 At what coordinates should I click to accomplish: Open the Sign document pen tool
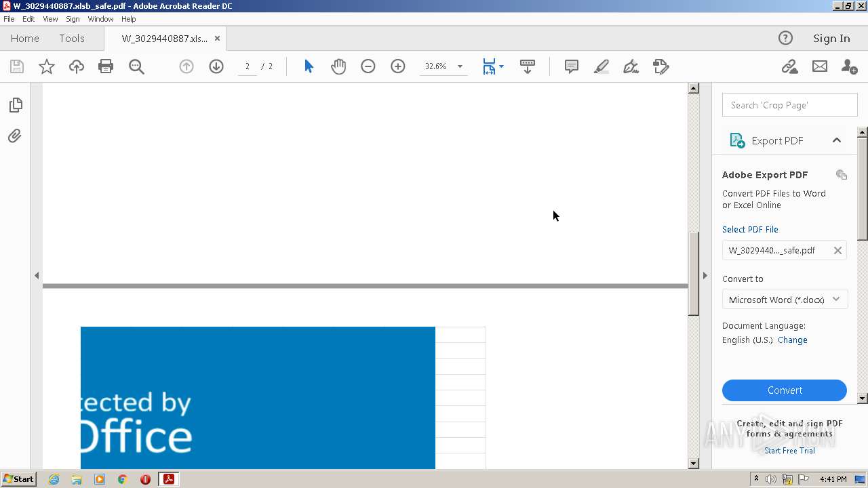tap(631, 66)
